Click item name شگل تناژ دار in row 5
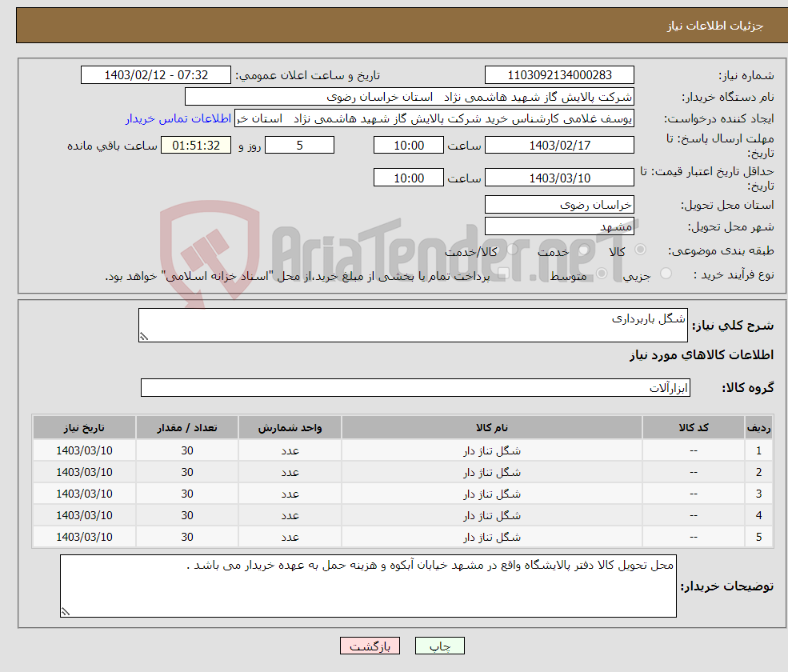788x672 pixels. (x=492, y=538)
